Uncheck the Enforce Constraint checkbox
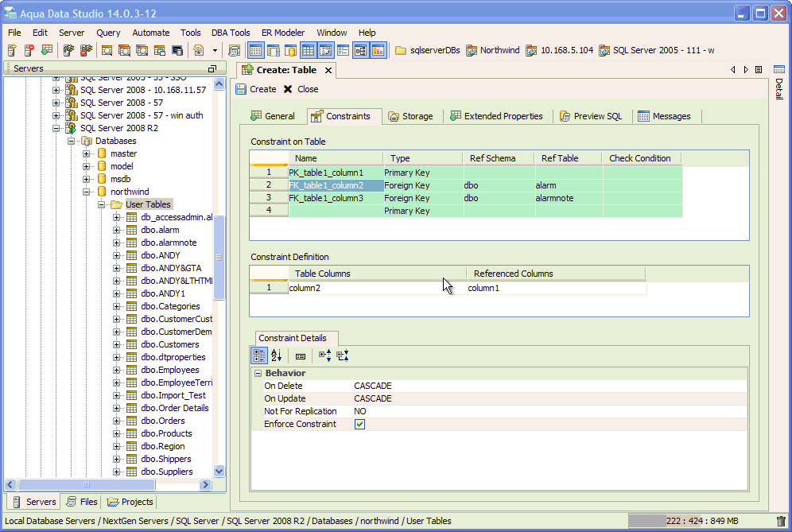 click(359, 425)
